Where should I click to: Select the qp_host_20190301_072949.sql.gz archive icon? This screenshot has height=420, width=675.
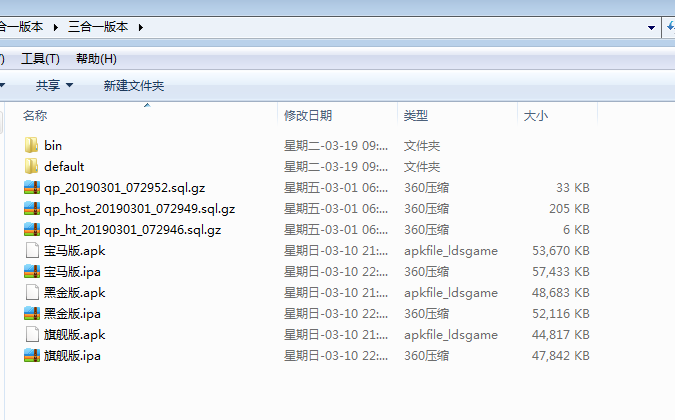32,209
